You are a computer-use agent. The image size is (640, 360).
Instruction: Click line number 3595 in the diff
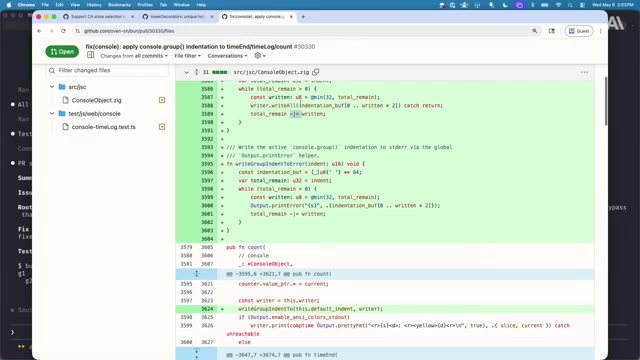207,164
